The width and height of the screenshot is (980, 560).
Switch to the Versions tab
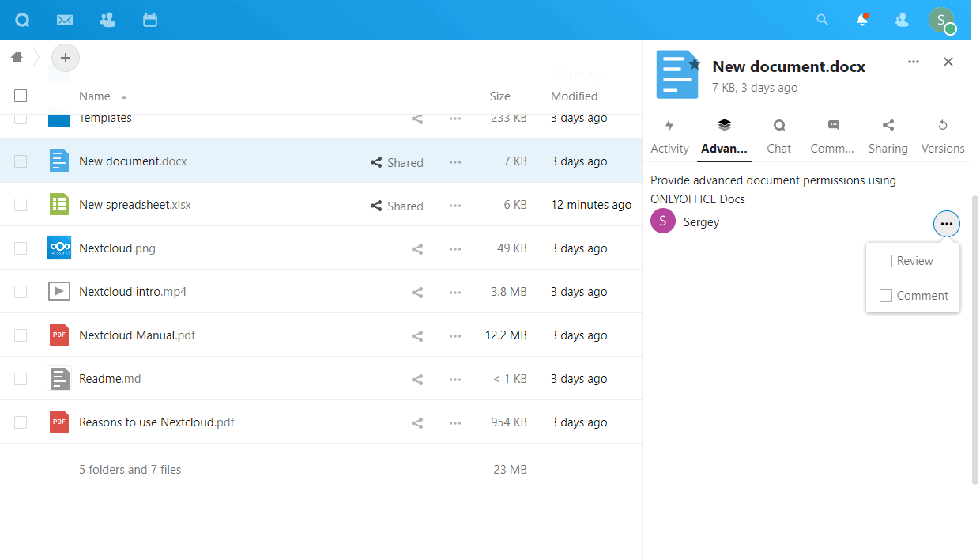pyautogui.click(x=943, y=136)
